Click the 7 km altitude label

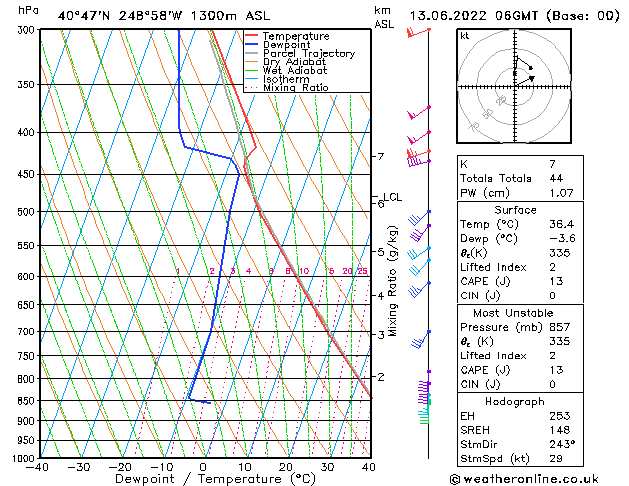coord(381,156)
